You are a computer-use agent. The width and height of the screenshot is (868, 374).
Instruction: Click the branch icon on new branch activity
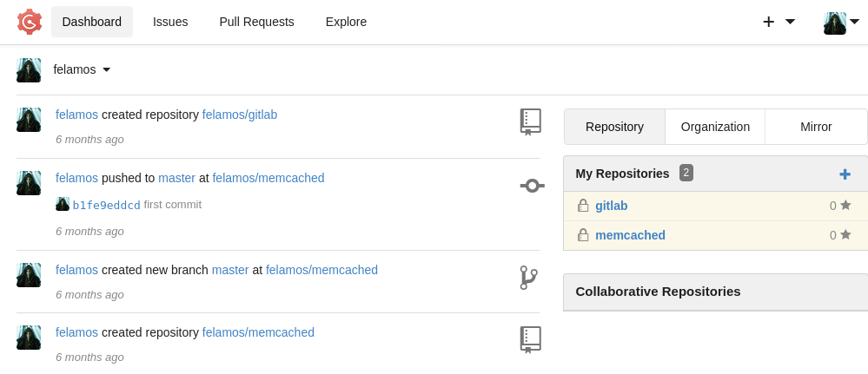click(528, 278)
